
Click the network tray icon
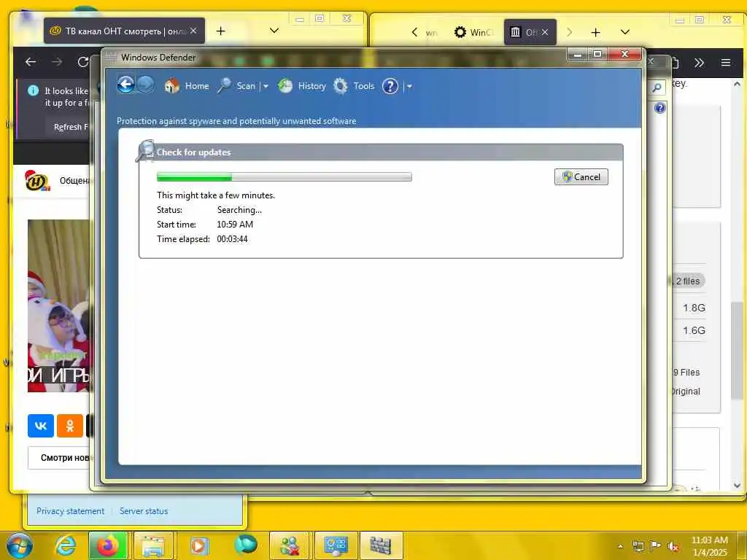[x=638, y=546]
